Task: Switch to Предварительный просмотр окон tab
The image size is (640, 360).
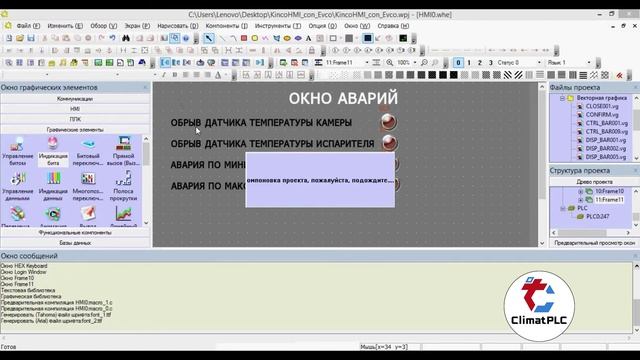Action: 594,242
